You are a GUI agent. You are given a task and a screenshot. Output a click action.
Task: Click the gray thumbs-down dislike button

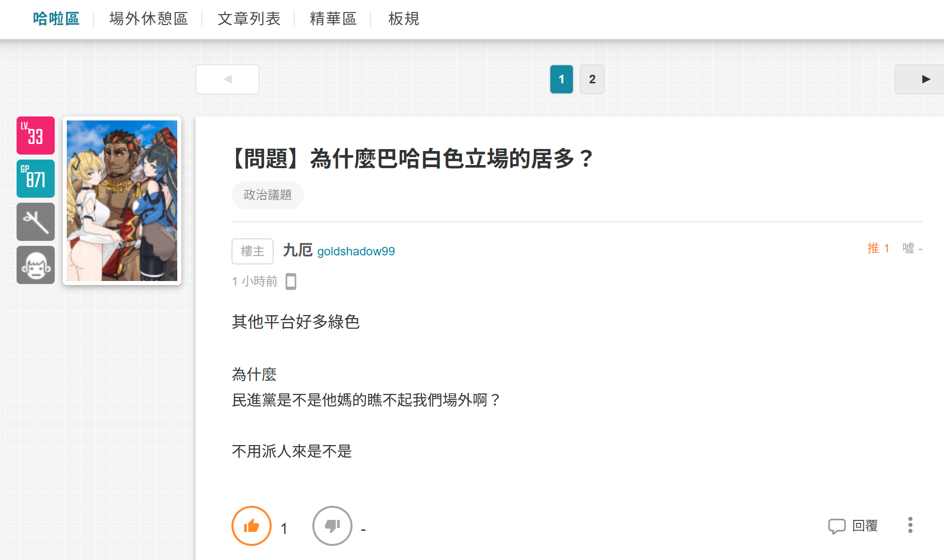pyautogui.click(x=332, y=526)
